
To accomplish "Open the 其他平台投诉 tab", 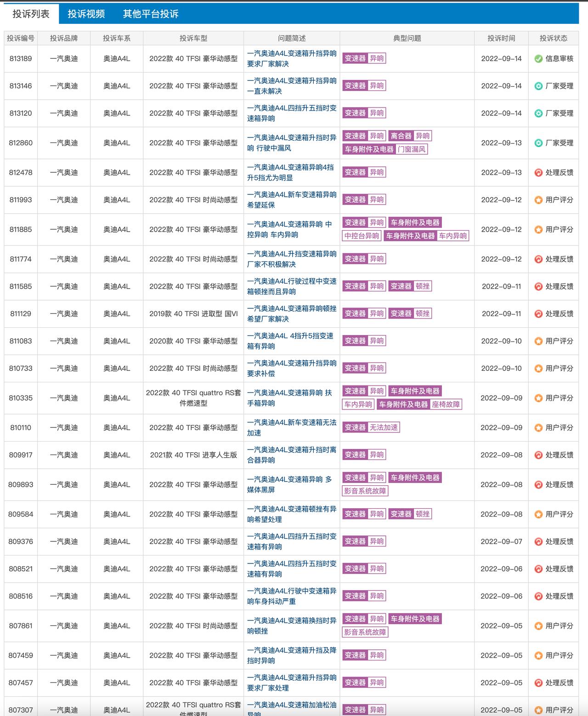I will pyautogui.click(x=151, y=14).
